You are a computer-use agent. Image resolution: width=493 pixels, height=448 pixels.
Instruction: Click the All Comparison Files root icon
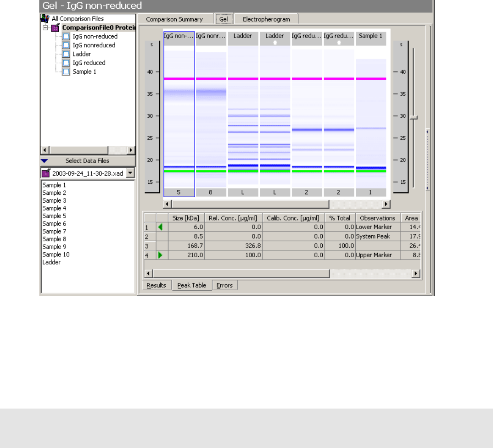click(45, 18)
